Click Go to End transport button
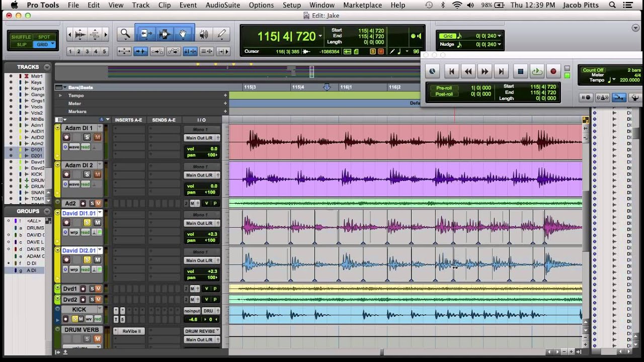 tap(502, 71)
